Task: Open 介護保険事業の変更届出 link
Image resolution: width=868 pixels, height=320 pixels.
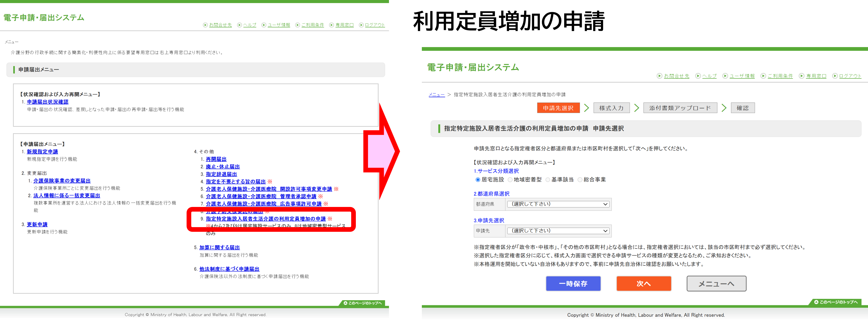Action: tap(62, 181)
